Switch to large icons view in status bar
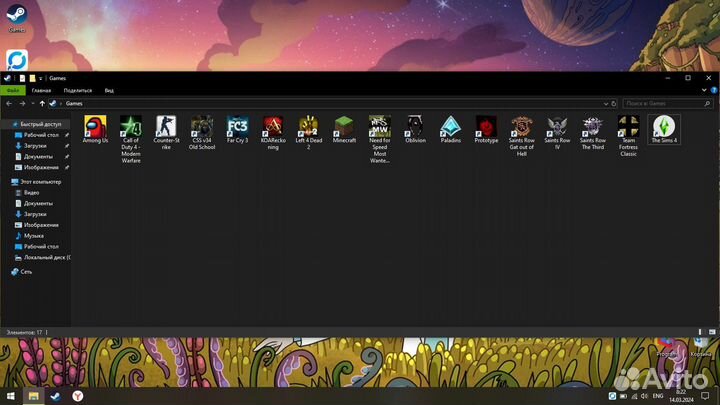Screen dimensions: 720x405 [712, 332]
